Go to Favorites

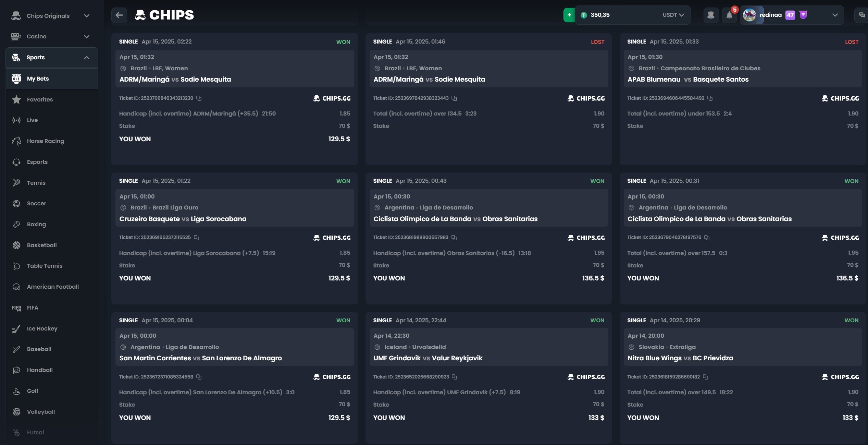pyautogui.click(x=40, y=99)
